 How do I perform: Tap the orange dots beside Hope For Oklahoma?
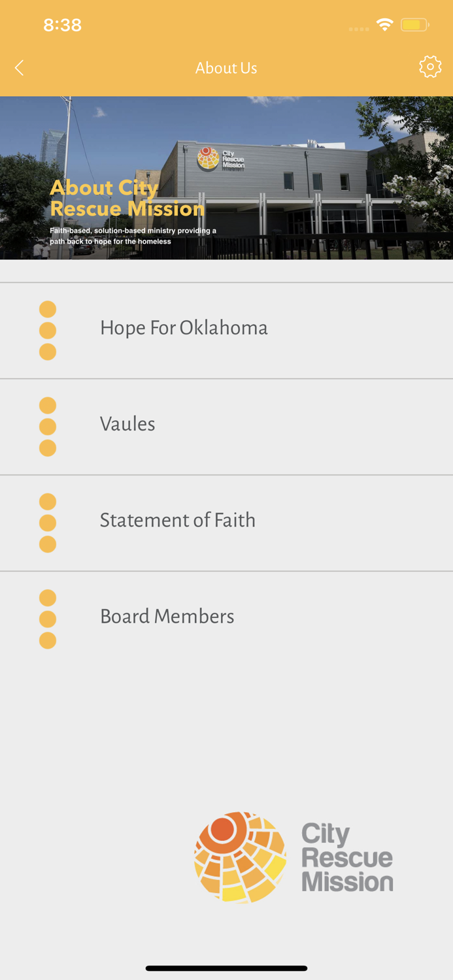[48, 329]
